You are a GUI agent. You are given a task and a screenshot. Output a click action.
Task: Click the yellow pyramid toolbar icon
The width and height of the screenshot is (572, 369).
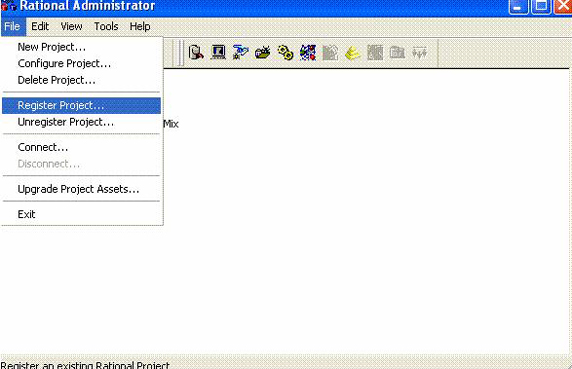point(352,53)
